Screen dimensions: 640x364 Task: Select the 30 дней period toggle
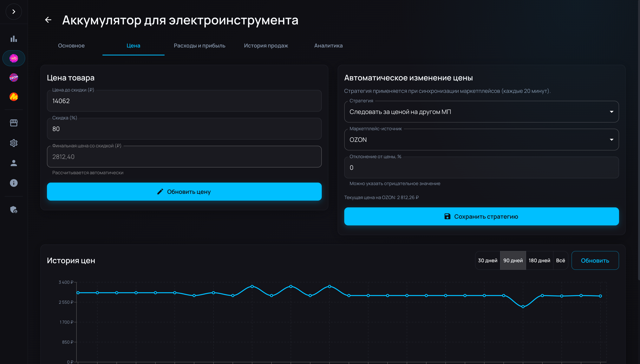pyautogui.click(x=488, y=260)
